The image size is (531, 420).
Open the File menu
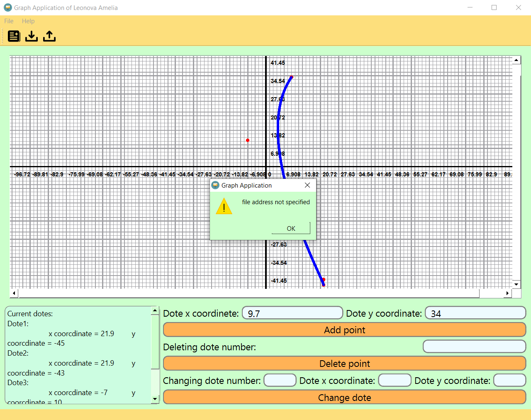coord(8,21)
